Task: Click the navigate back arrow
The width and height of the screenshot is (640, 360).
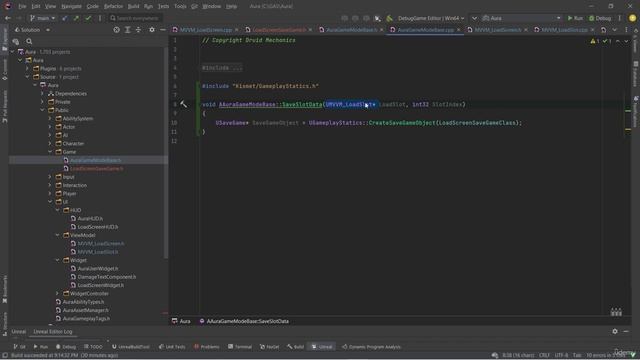Action: click(x=8, y=18)
